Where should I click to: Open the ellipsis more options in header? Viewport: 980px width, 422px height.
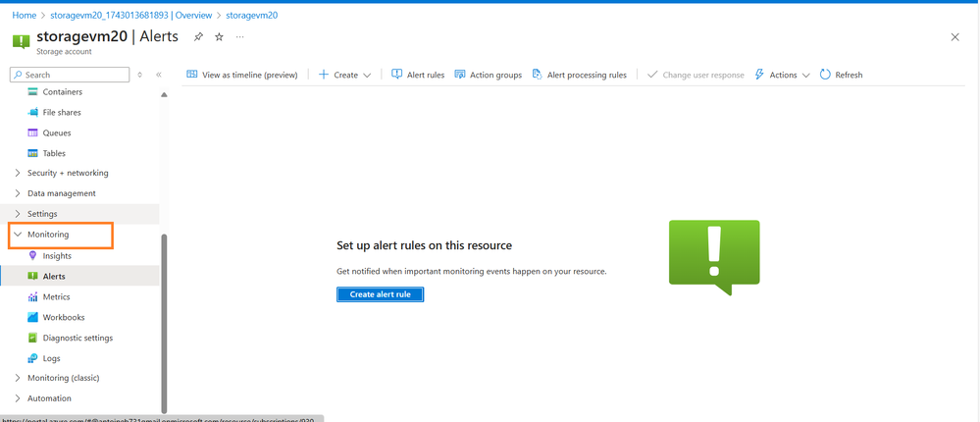click(240, 37)
